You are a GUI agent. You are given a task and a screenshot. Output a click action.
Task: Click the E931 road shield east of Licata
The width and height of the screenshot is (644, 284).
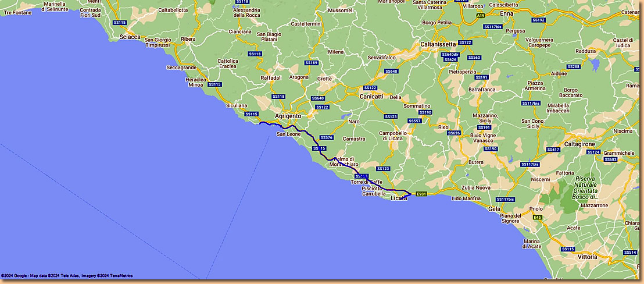click(421, 194)
